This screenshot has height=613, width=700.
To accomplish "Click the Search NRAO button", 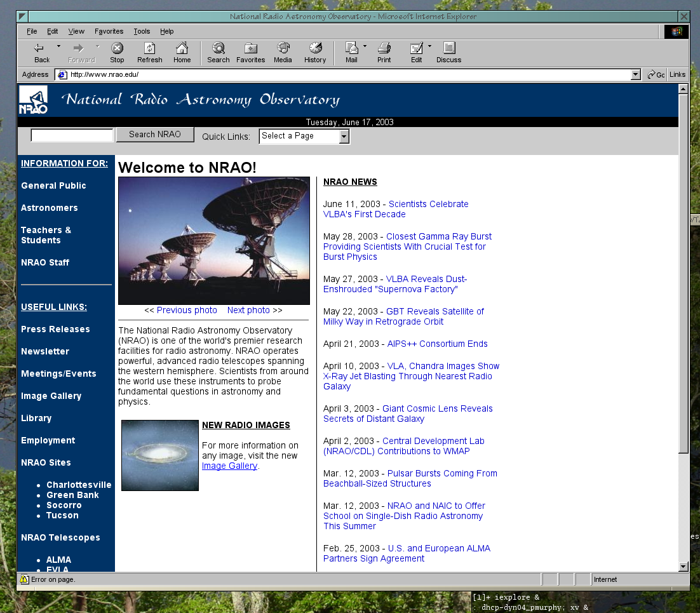I will click(155, 135).
